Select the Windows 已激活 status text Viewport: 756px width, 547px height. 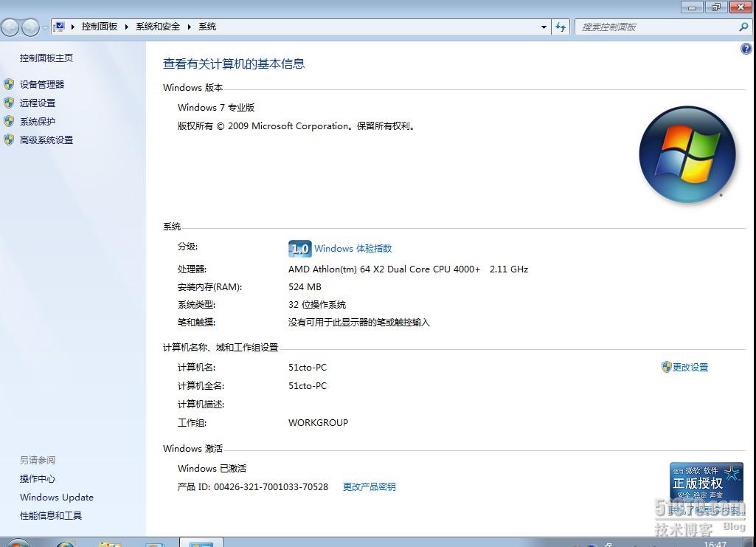click(212, 468)
